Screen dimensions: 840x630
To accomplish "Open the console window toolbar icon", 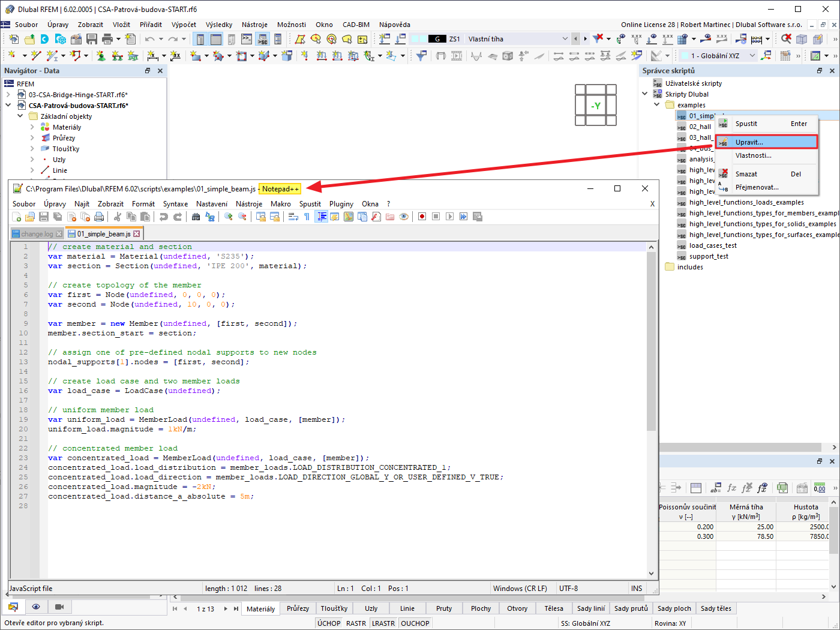I will (247, 39).
